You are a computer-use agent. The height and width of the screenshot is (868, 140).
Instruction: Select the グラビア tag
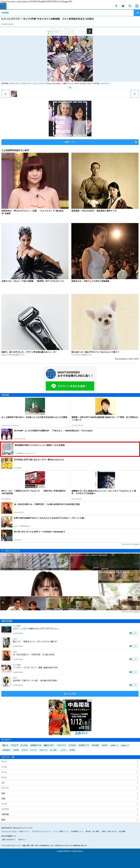[x=15, y=745]
